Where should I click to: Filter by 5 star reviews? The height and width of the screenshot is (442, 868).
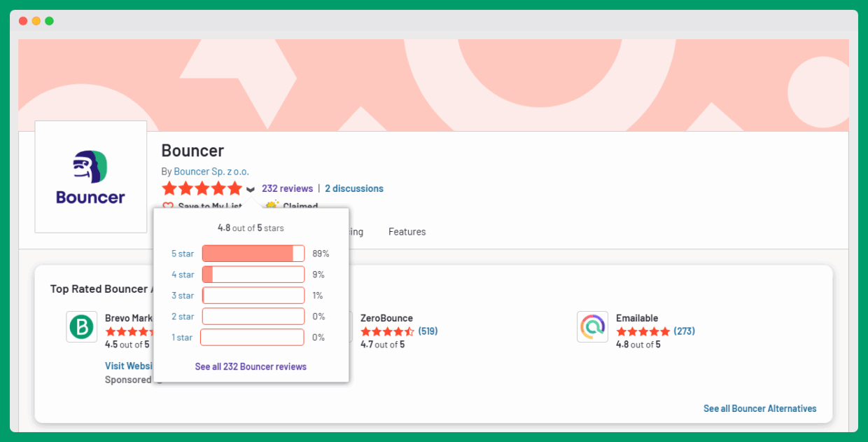point(183,254)
